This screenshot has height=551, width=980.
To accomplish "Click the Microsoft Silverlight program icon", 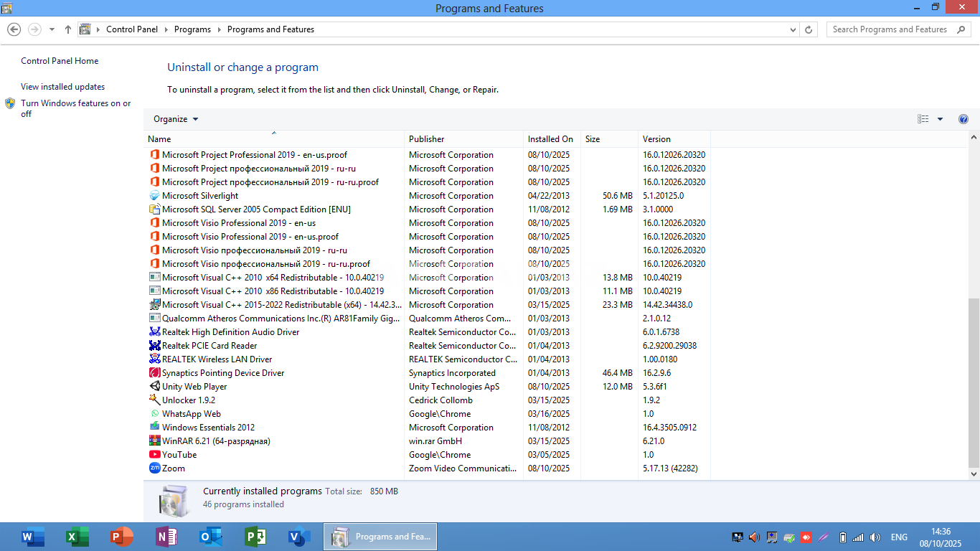I will (x=154, y=196).
